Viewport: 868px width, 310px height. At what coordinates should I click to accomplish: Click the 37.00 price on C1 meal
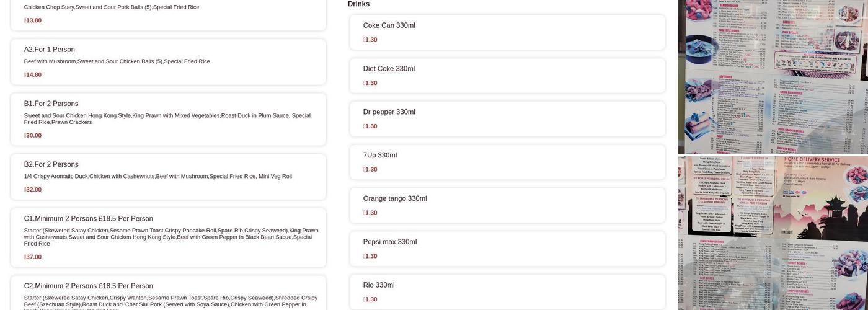pos(33,257)
